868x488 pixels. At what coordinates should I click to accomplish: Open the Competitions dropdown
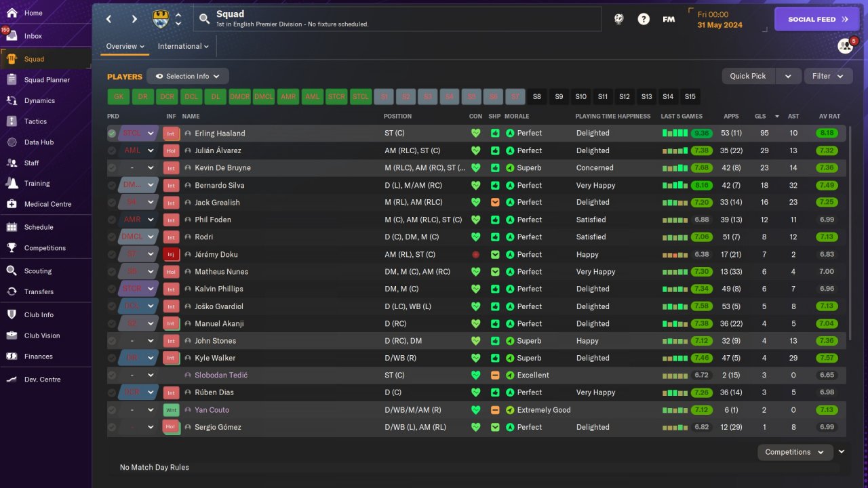click(795, 452)
